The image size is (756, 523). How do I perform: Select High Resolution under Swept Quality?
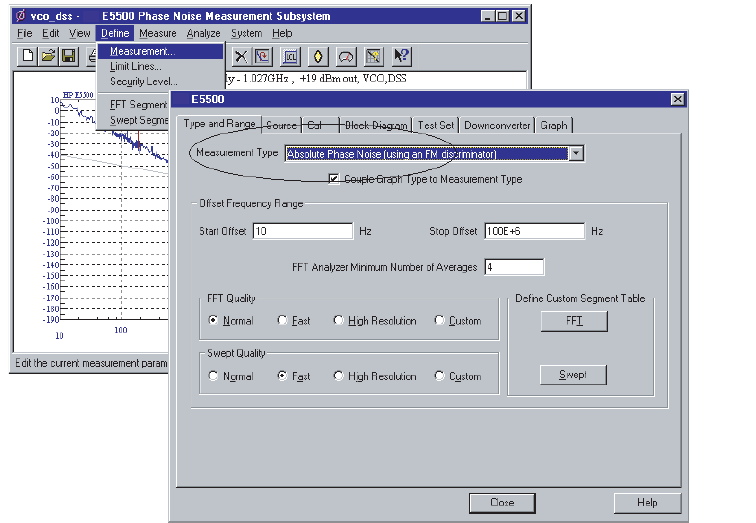point(338,376)
